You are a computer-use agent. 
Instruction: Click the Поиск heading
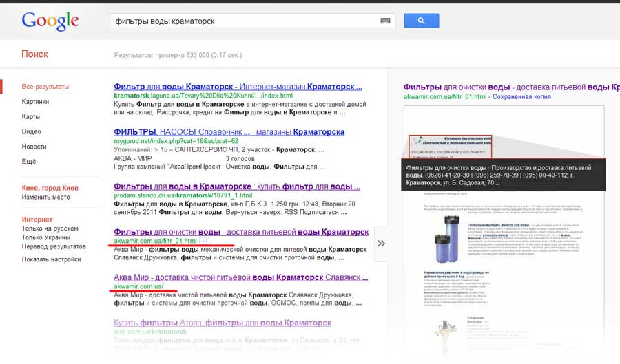point(35,54)
